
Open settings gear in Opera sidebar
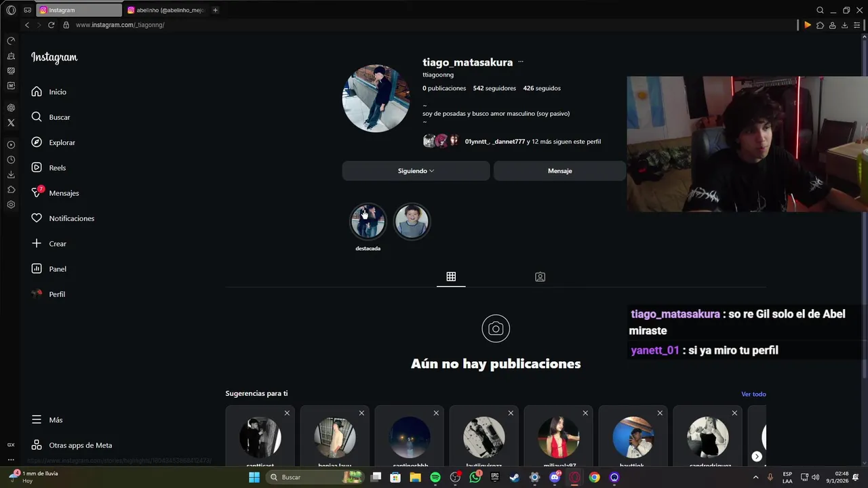click(x=11, y=205)
